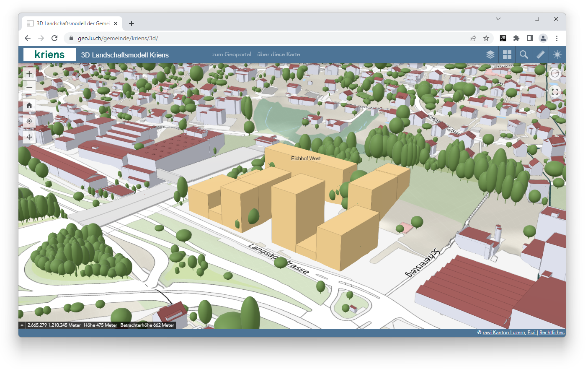Click the rawi Kanton Luzern attribution link
This screenshot has height=369, width=588.
tap(503, 333)
